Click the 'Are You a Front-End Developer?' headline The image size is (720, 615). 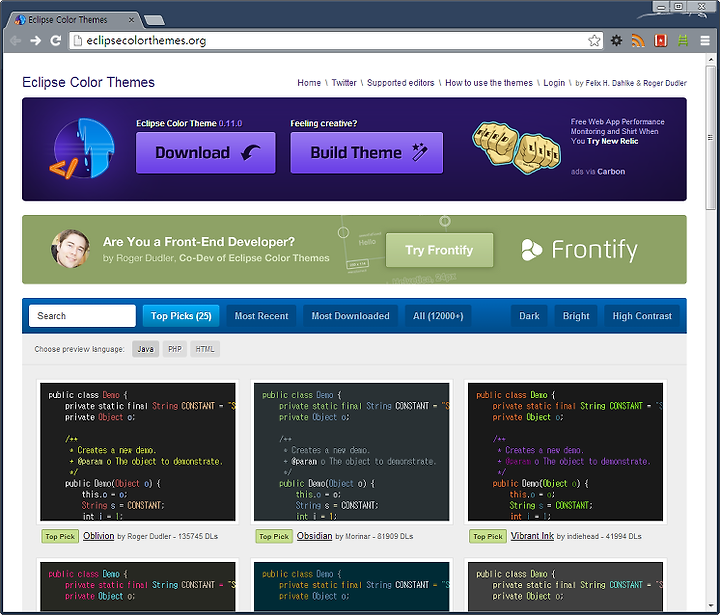(x=198, y=242)
